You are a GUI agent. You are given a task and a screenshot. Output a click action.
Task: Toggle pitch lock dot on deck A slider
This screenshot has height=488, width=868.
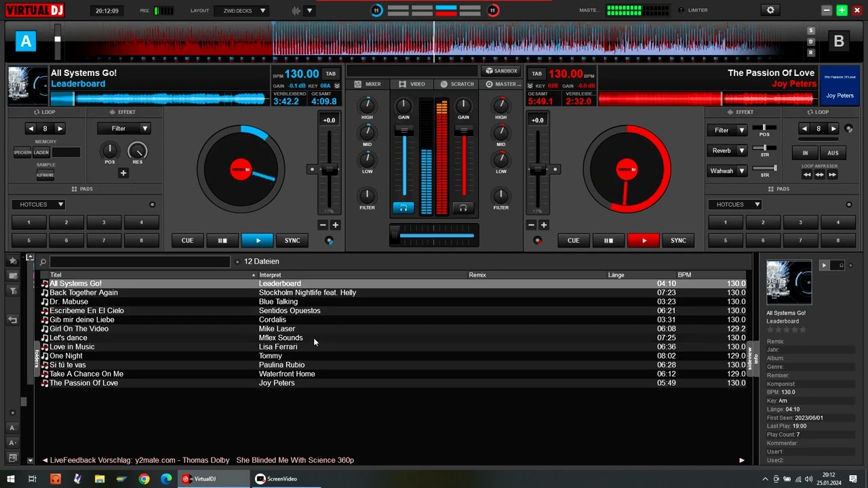(312, 169)
